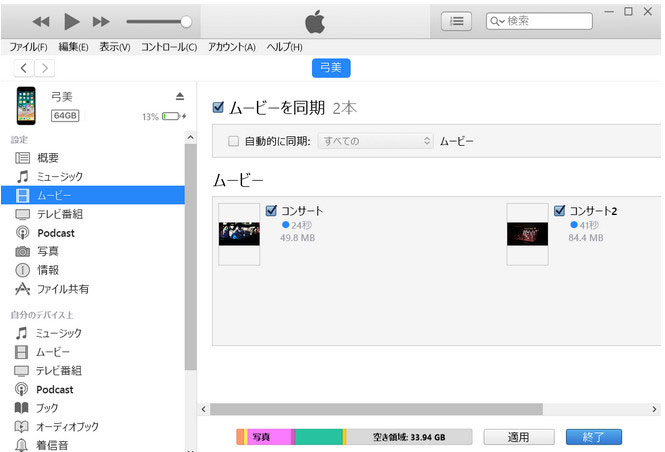The image size is (665, 452).
Task: Open the list view icon near search
Action: (x=456, y=21)
